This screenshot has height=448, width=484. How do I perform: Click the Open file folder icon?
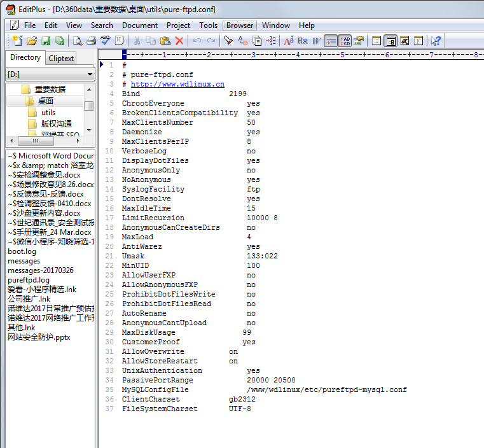click(32, 41)
